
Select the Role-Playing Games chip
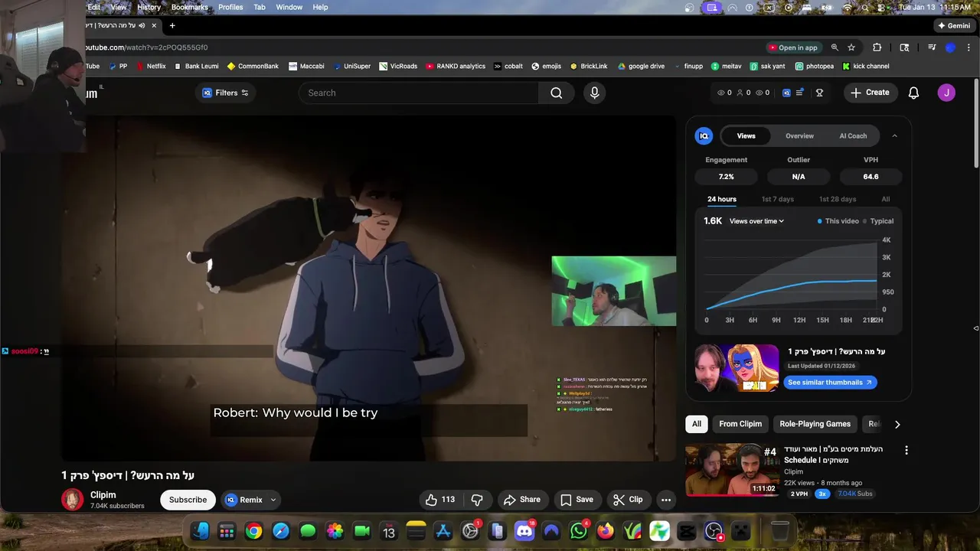pos(815,424)
